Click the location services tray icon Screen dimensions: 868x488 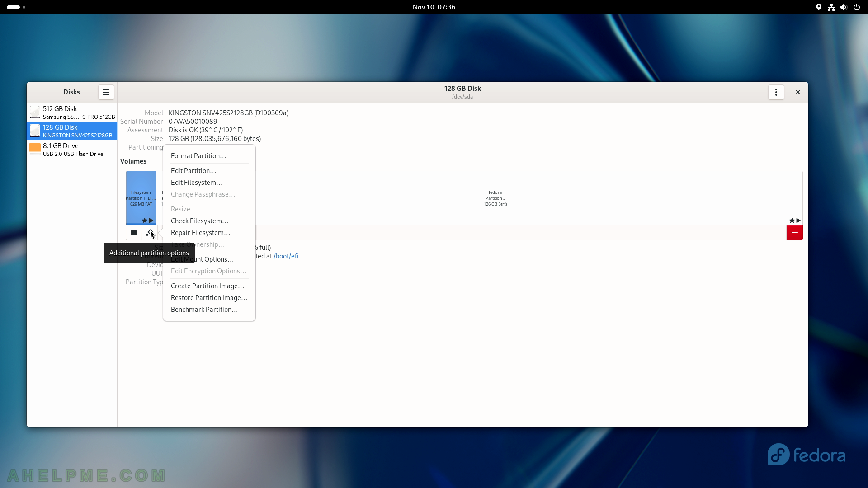click(819, 7)
